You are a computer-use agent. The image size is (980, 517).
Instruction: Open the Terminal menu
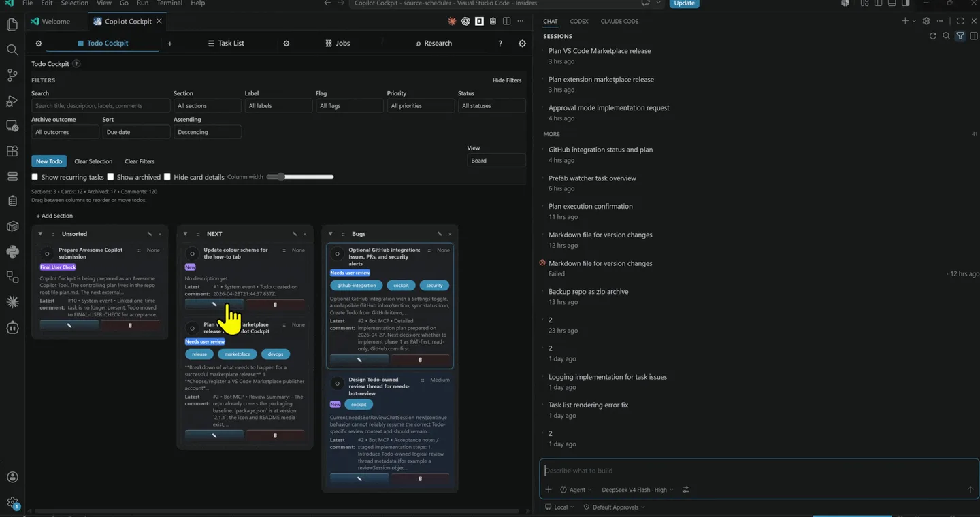(x=169, y=3)
